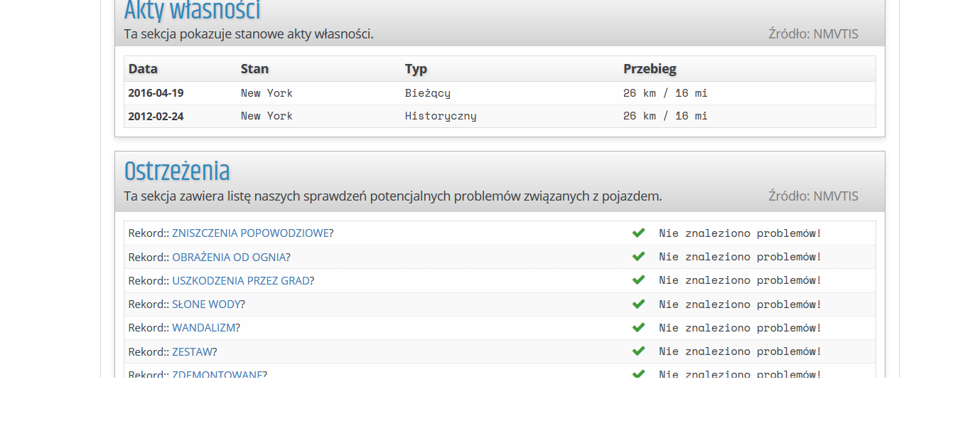The height and width of the screenshot is (424, 980).
Task: Click the Ostrzeżenia section heading
Action: [177, 171]
